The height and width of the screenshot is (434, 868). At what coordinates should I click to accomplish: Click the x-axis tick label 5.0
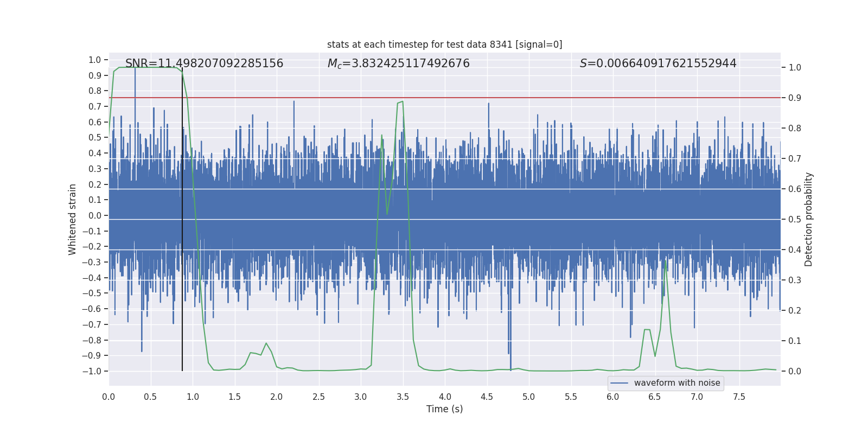[529, 397]
